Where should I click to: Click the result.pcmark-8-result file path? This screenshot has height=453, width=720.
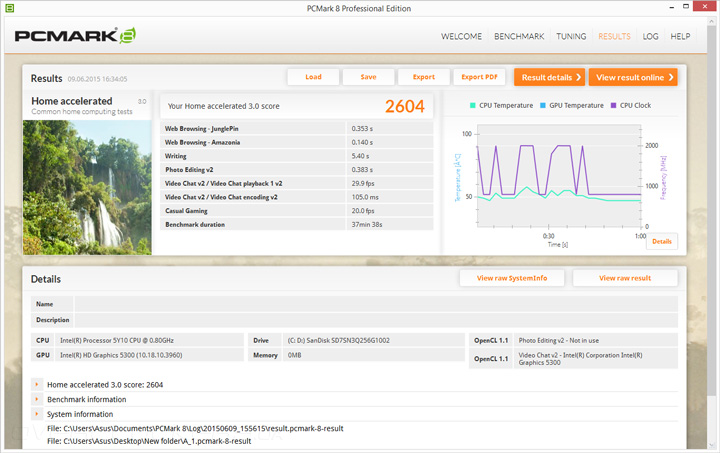click(195, 428)
